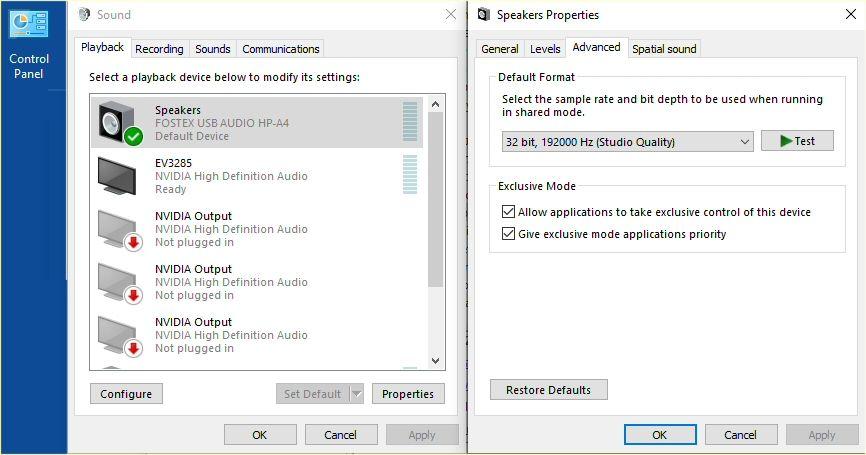
Task: Click the green play arrow on Test
Action: coord(786,141)
